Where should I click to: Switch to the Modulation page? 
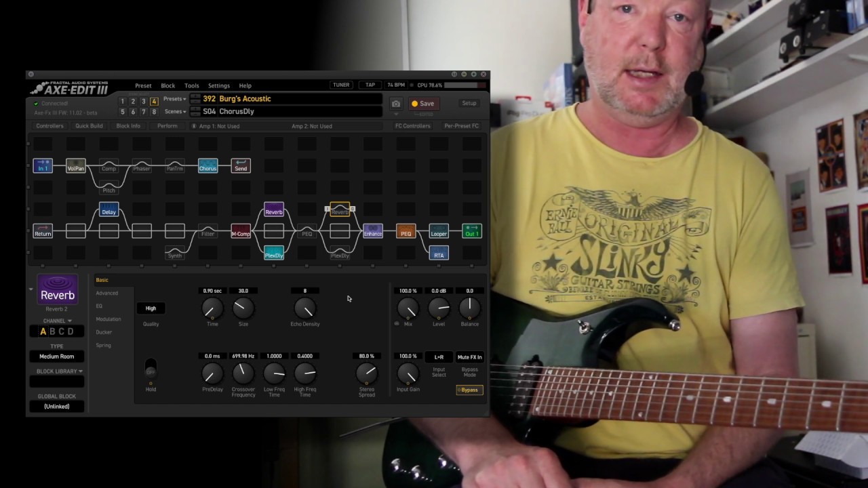coord(108,319)
